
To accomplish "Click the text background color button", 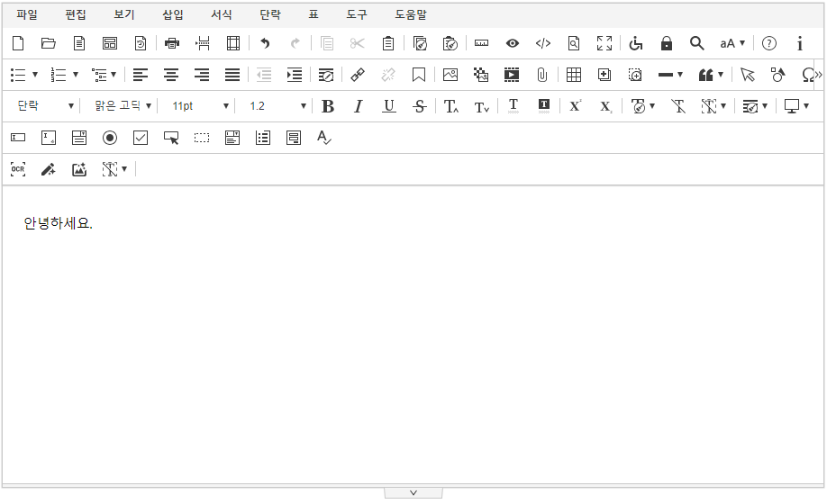I will pos(543,106).
